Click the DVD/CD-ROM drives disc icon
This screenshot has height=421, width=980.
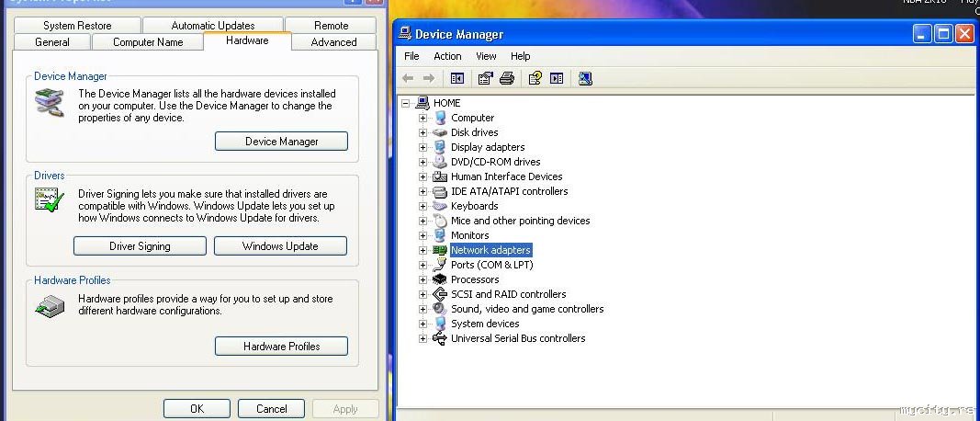(440, 162)
